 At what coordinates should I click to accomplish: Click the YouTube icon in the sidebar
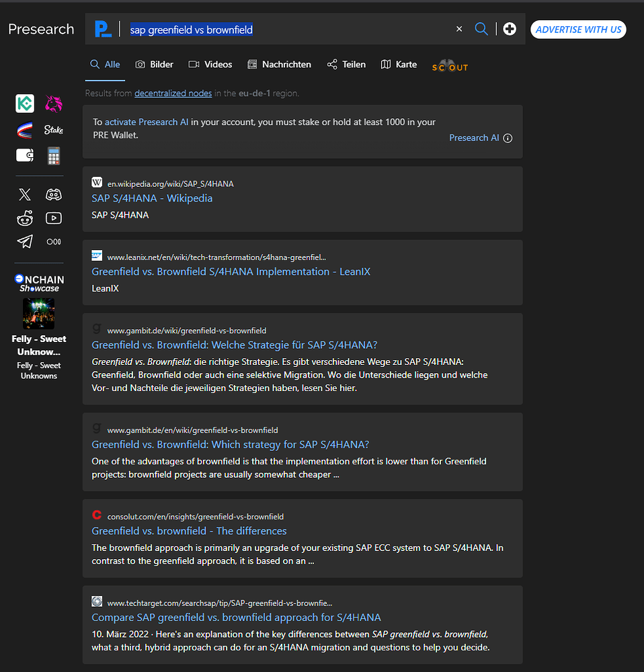pyautogui.click(x=54, y=218)
